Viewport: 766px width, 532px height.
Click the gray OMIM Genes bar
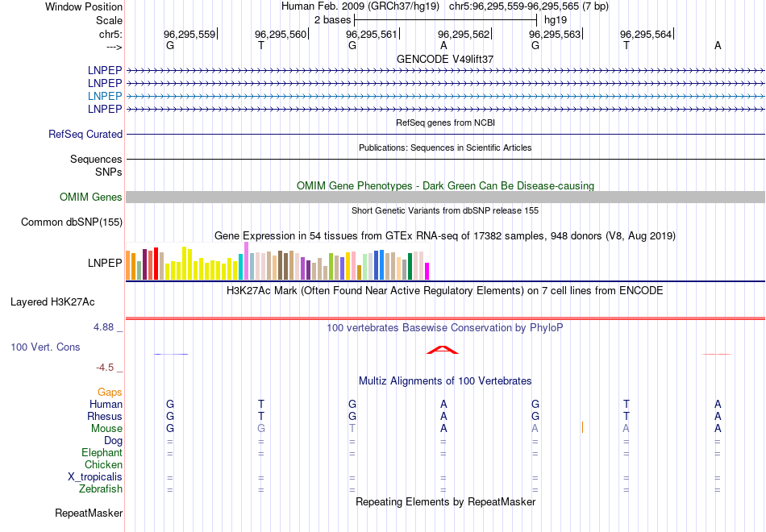445,197
